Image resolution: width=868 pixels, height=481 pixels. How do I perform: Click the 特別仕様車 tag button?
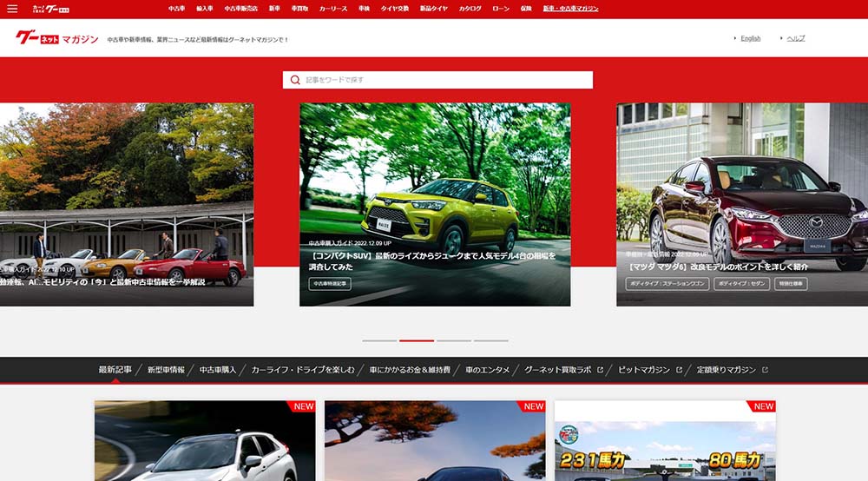(x=791, y=283)
